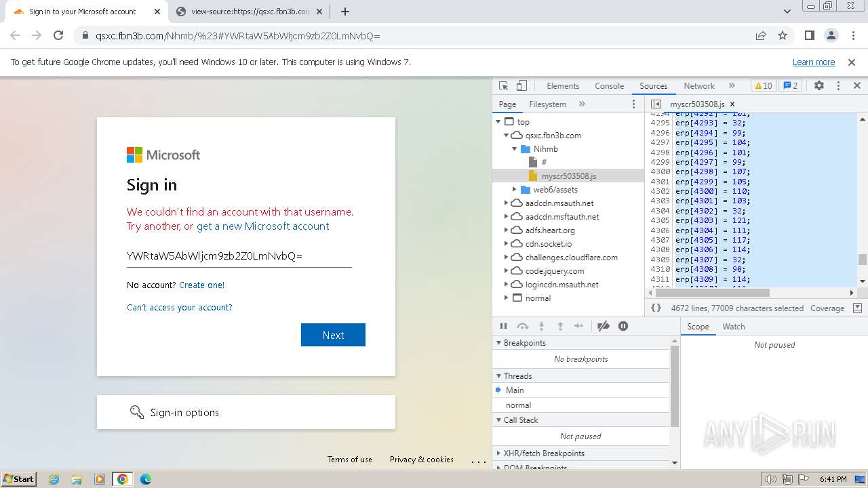Open Sign-in options

coord(246,412)
